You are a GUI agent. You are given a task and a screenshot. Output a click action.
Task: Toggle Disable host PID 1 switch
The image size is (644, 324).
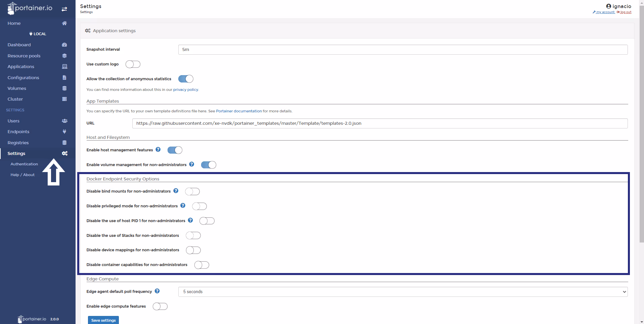207,221
